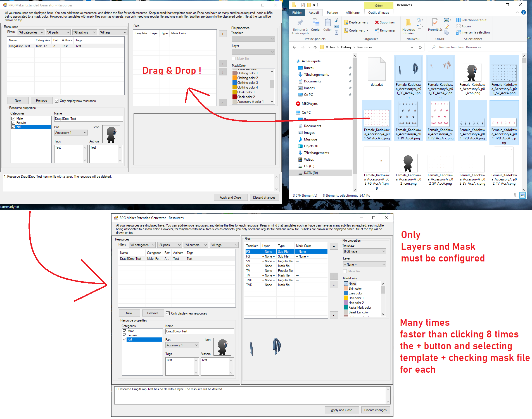Viewport: 532px width, 419px height.
Task: Select the TVD Mask file row in Files list
Action: pyautogui.click(x=286, y=285)
